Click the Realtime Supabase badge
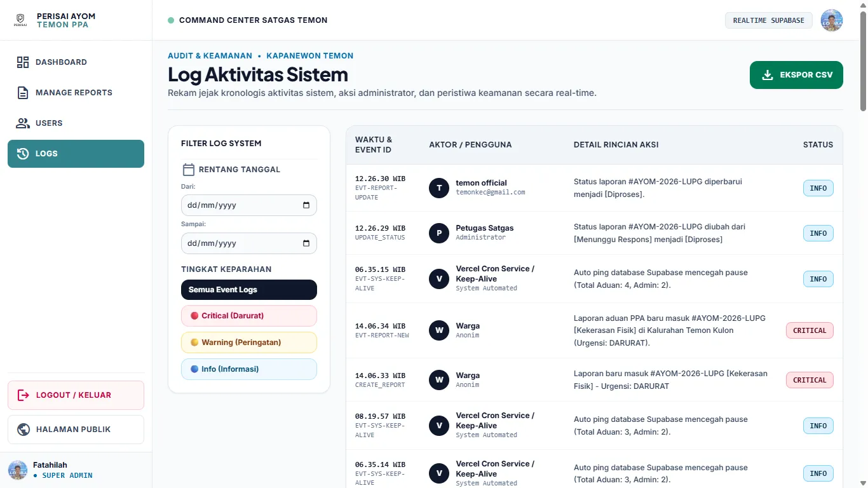The image size is (868, 488). coord(769,20)
